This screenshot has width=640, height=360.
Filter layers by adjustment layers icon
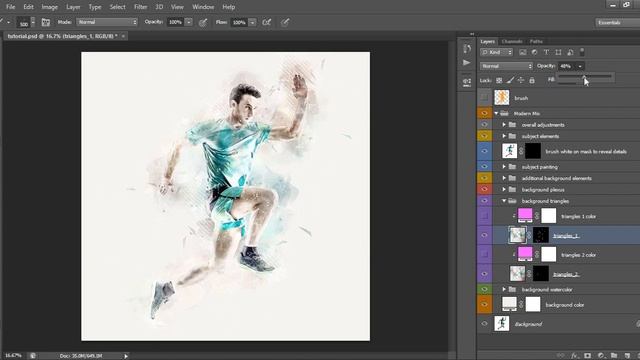tap(534, 52)
